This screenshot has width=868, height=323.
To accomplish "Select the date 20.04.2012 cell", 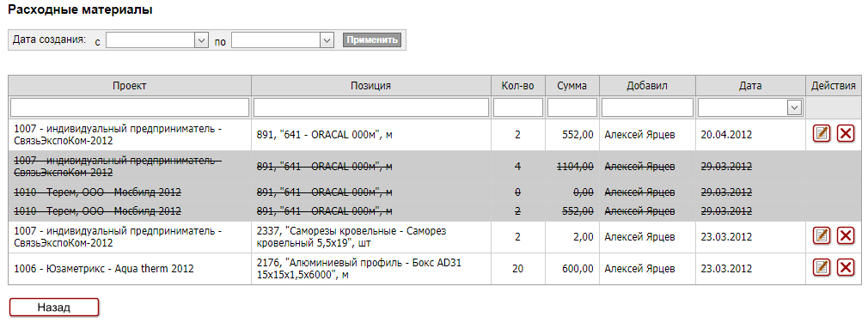I will [750, 134].
